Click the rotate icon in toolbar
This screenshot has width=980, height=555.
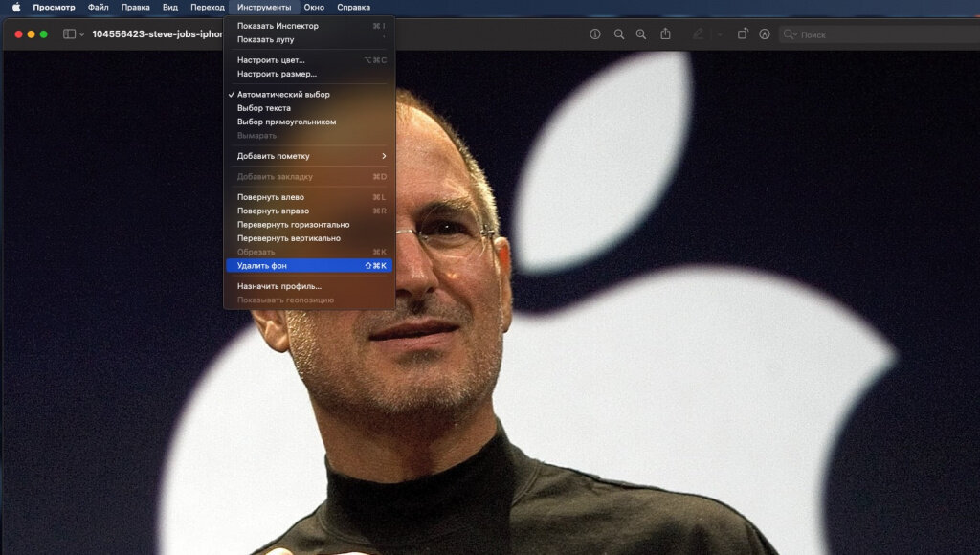click(743, 33)
